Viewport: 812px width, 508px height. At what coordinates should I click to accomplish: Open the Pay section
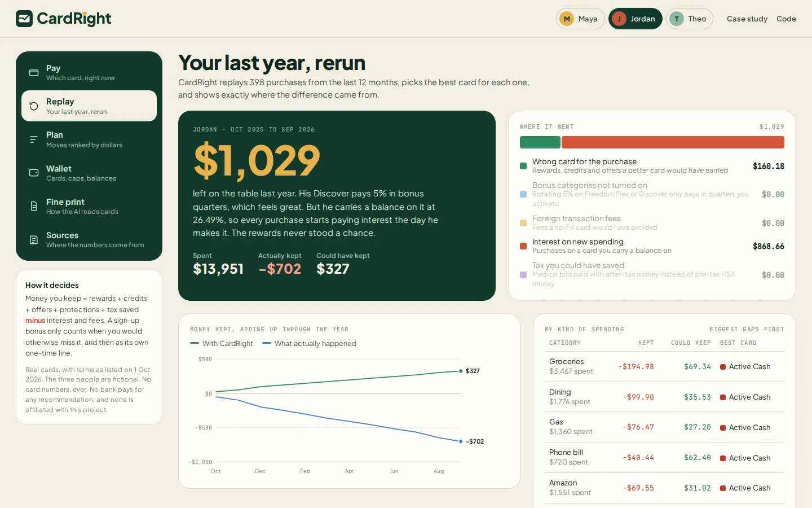[x=89, y=73]
